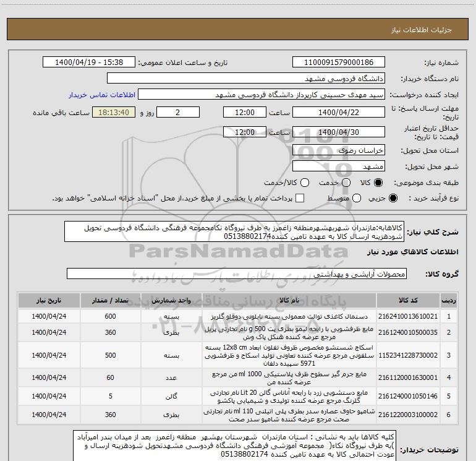Image resolution: width=476 pixels, height=461 pixels.
Task: Select the کالا/خدمت radio button
Action: (305, 183)
